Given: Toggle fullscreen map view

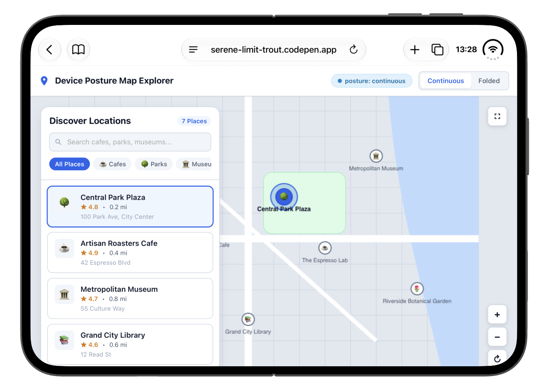Looking at the screenshot, I should pyautogui.click(x=497, y=116).
